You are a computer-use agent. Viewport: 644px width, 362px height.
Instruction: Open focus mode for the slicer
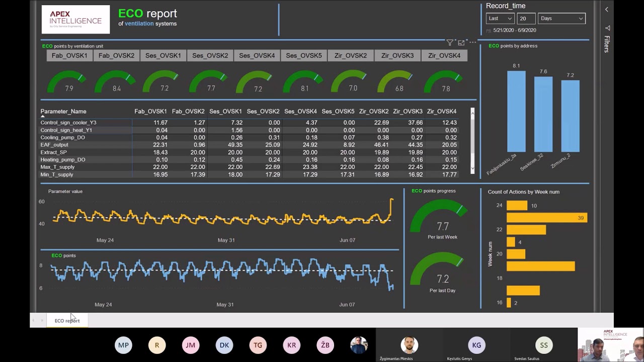click(461, 43)
